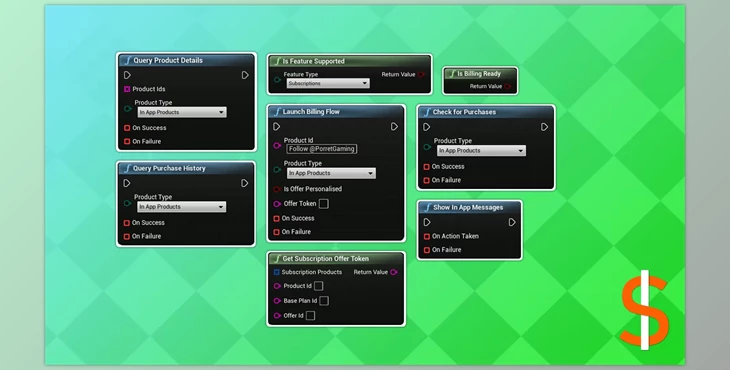
Task: Click the Is Offer Personalised boolean pin
Action: [x=277, y=189]
